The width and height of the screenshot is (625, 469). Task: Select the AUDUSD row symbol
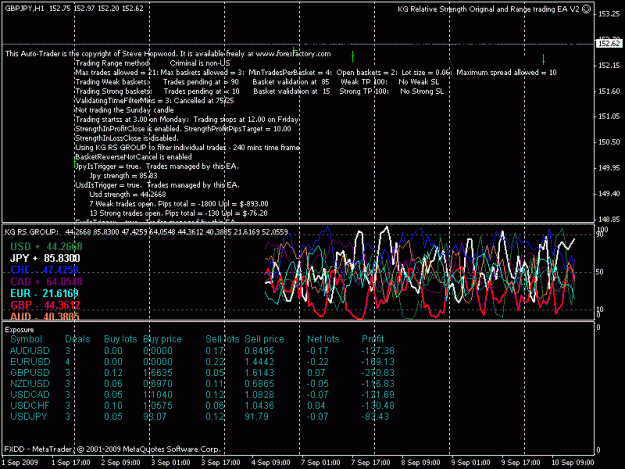pos(29,351)
